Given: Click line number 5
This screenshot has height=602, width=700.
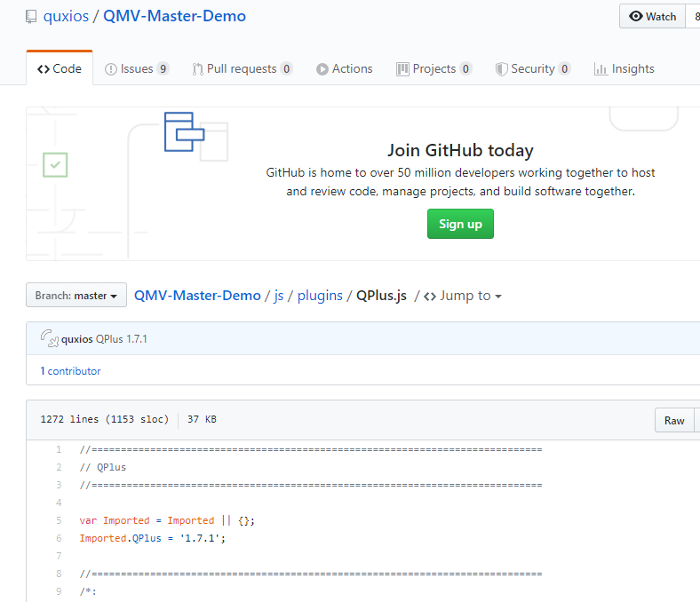Looking at the screenshot, I should coord(59,520).
